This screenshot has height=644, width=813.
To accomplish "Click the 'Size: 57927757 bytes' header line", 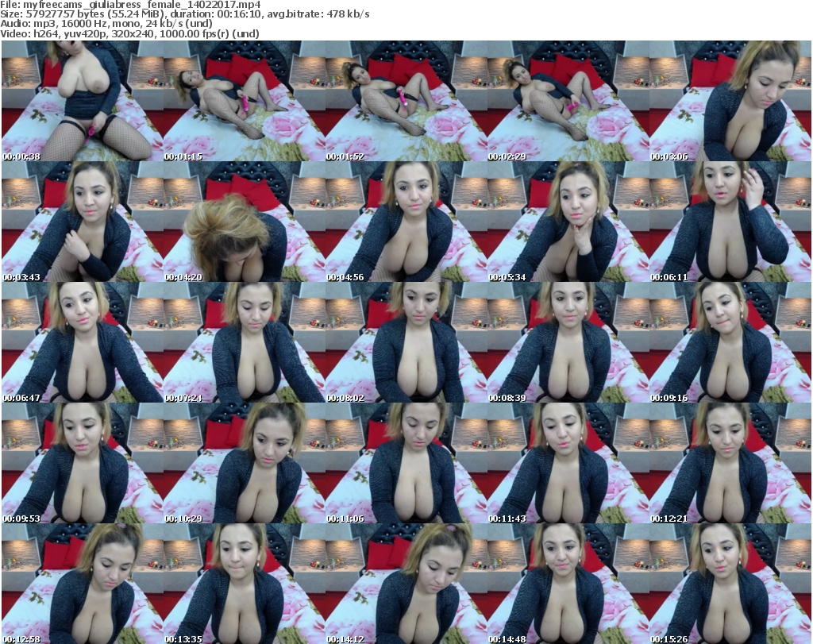I will point(184,14).
